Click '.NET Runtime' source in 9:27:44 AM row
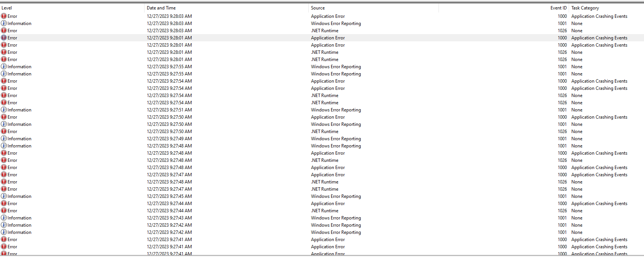Image resolution: width=644 pixels, height=257 pixels. (x=325, y=211)
